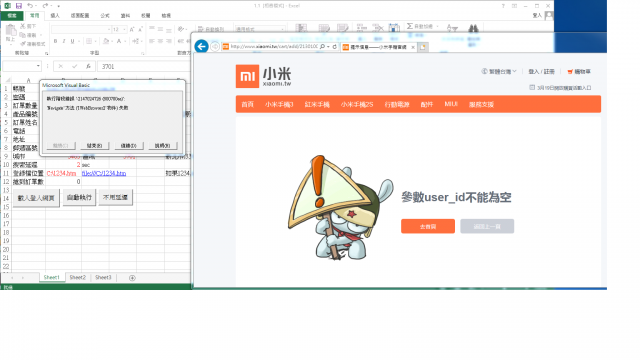Click the redo arrow in Excel
640x360 pixels.
(x=45, y=6)
